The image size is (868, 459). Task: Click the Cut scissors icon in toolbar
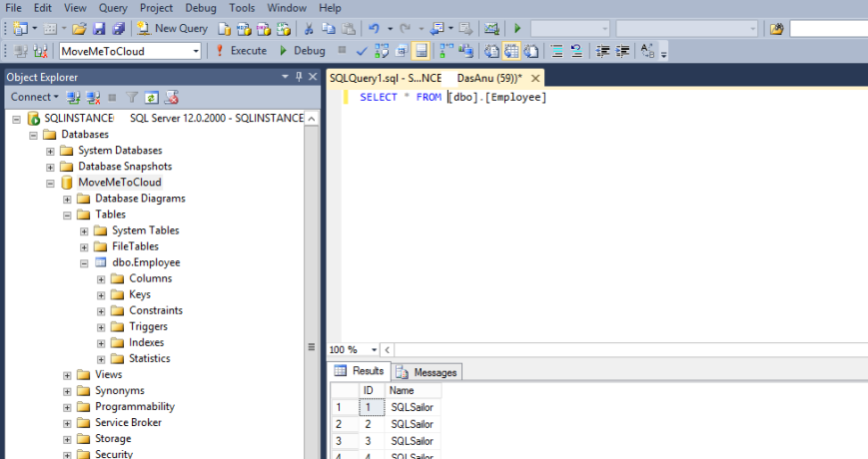coord(310,29)
